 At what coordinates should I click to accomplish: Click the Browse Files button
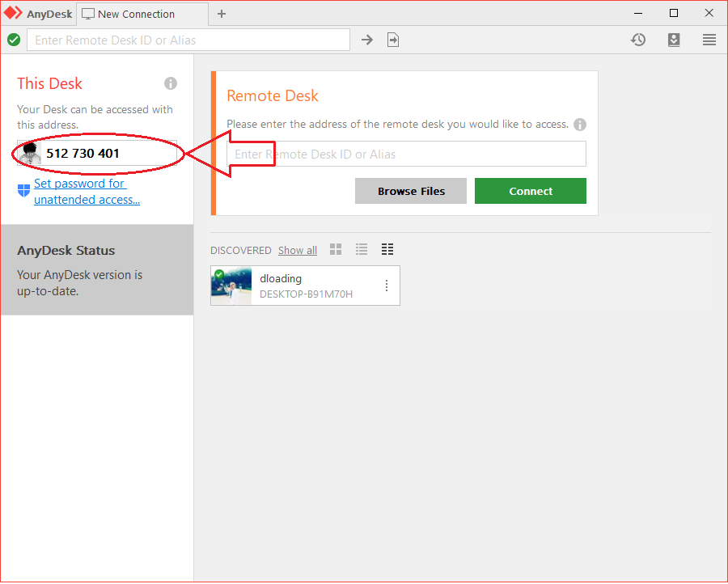[411, 191]
